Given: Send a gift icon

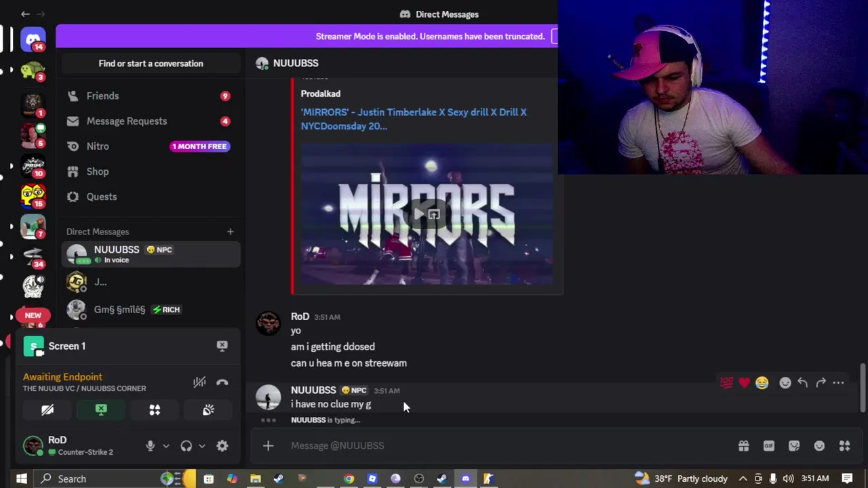Looking at the screenshot, I should [x=743, y=445].
